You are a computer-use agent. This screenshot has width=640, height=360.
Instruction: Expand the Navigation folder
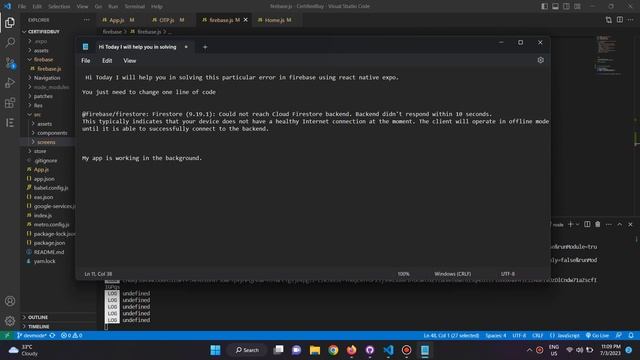tap(30, 78)
